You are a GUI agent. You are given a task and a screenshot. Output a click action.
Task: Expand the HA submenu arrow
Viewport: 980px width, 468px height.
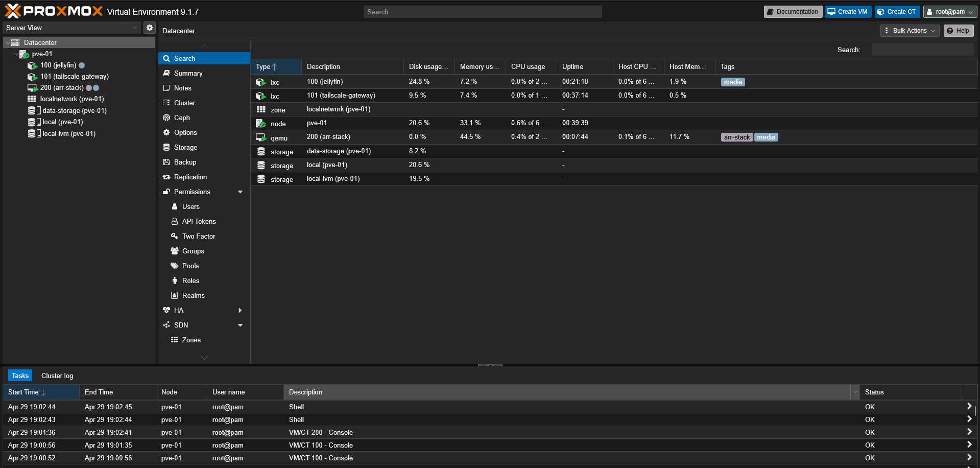click(x=240, y=310)
